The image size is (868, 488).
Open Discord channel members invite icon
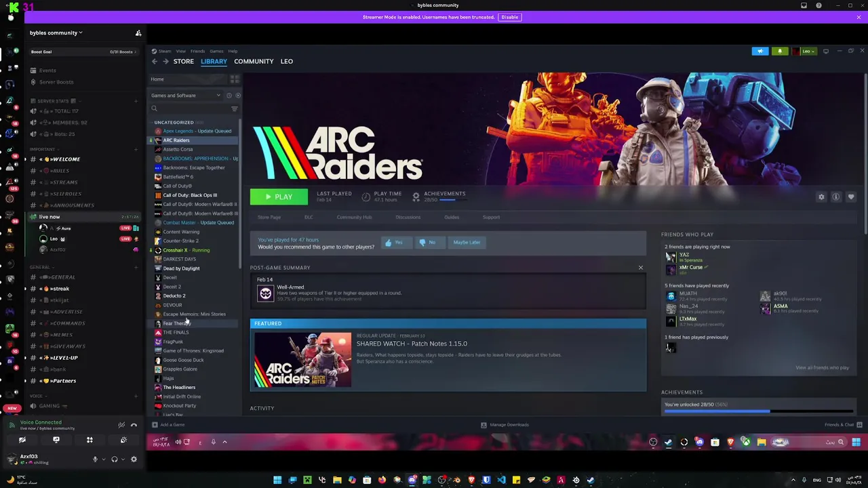(138, 33)
